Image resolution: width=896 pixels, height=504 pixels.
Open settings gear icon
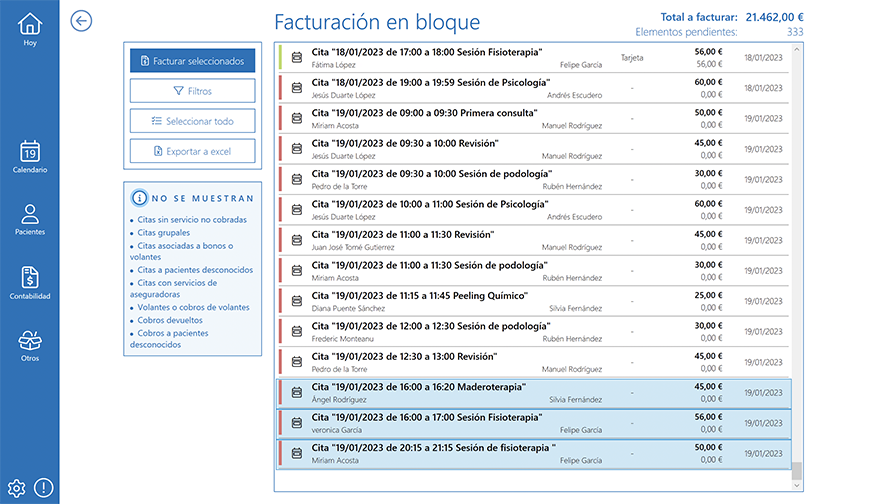[x=16, y=488]
